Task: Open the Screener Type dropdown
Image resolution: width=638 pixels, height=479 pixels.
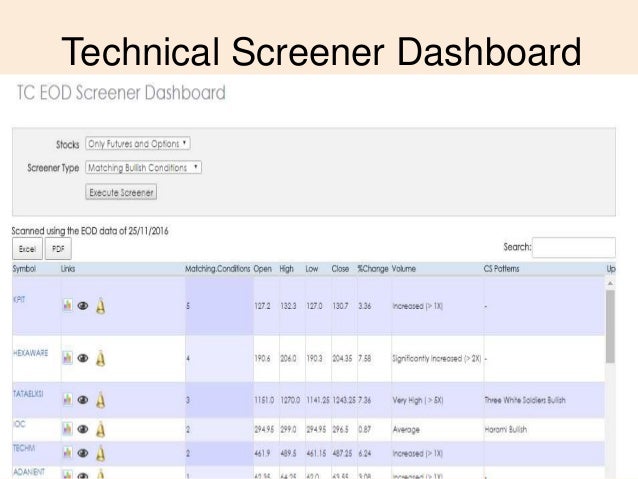Action: click(143, 168)
